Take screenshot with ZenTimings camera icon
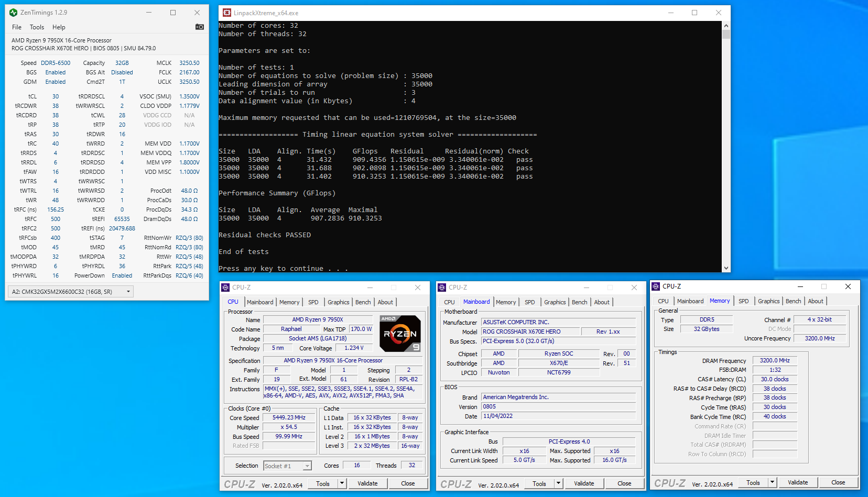The width and height of the screenshot is (868, 497). coord(200,27)
